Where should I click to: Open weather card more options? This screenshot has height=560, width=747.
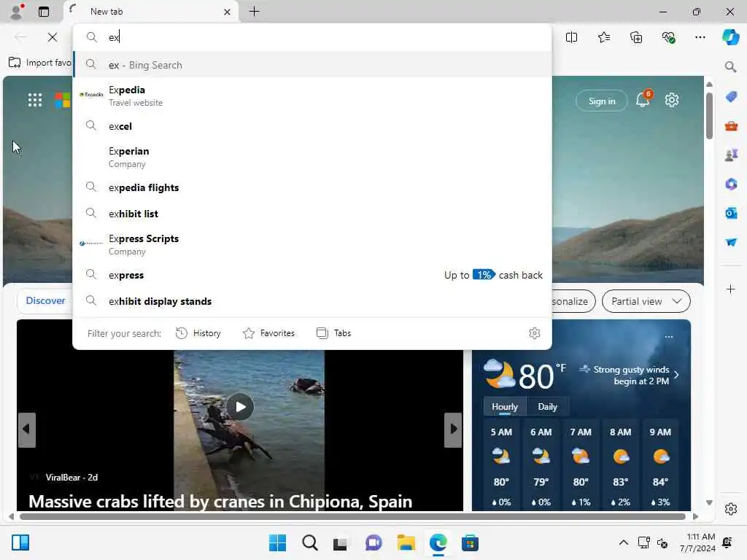point(669,337)
